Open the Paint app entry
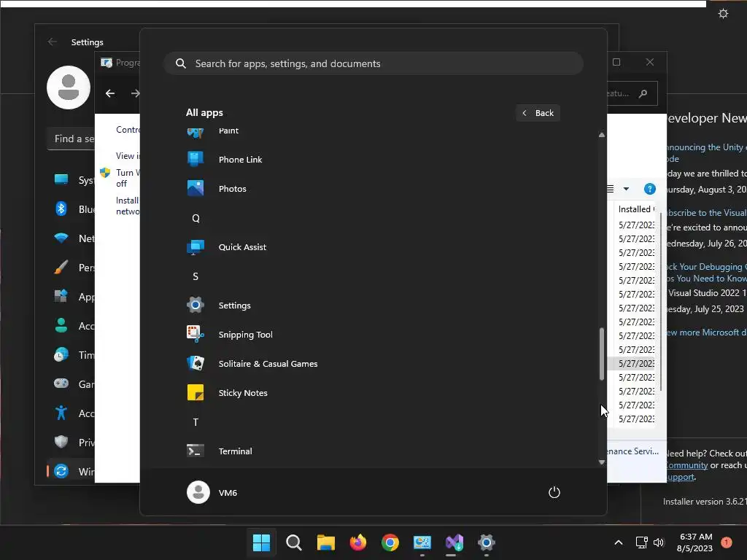 tap(371, 131)
